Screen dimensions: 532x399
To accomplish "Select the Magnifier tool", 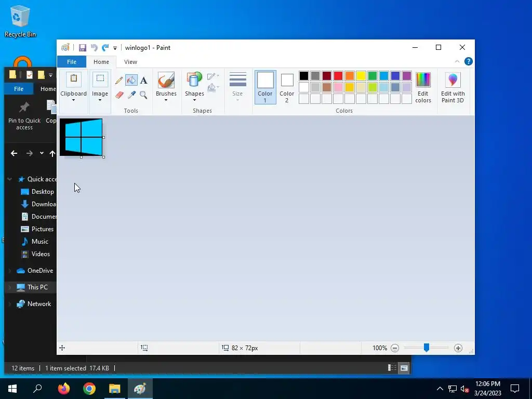I will coord(143,95).
